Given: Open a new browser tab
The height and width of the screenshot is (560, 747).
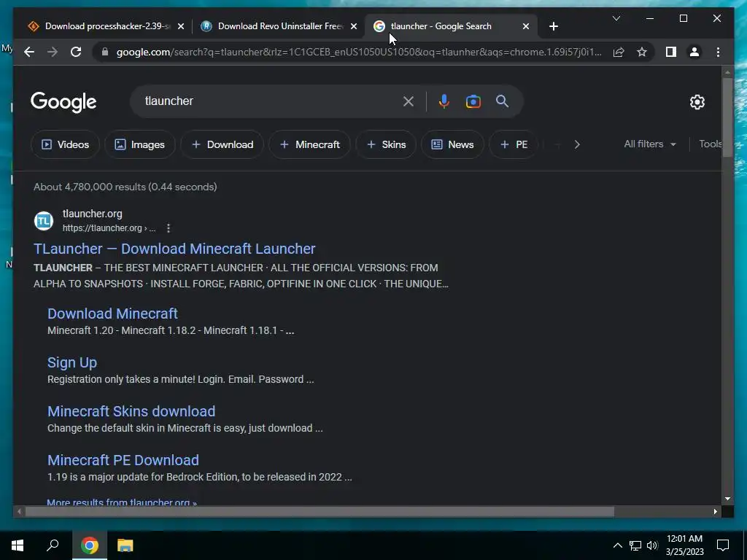Looking at the screenshot, I should (x=553, y=27).
